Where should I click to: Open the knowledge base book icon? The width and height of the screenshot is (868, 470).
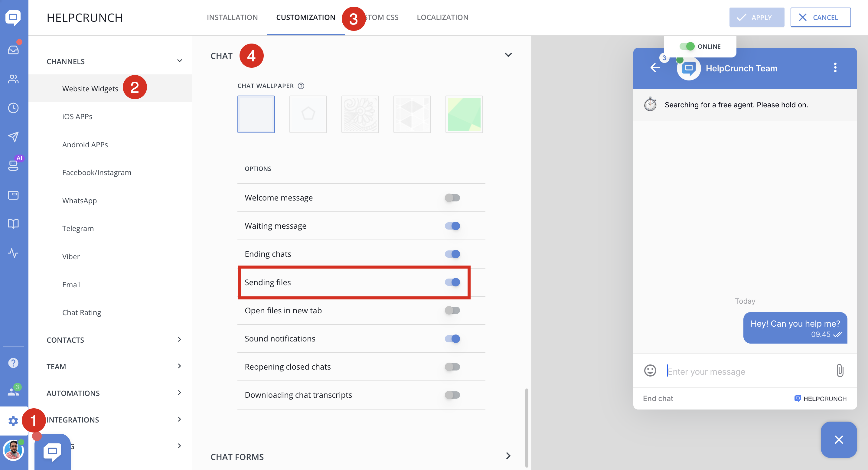[13, 224]
